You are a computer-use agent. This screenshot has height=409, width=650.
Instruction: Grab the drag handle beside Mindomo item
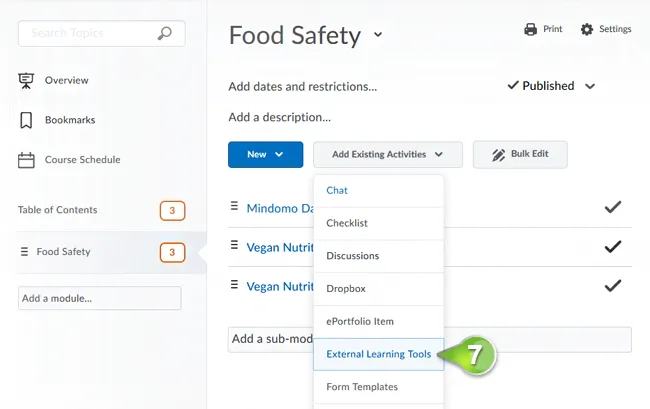tap(234, 206)
